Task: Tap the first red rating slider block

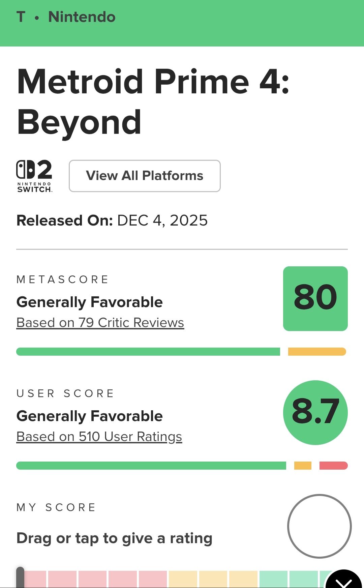Action: click(35, 579)
